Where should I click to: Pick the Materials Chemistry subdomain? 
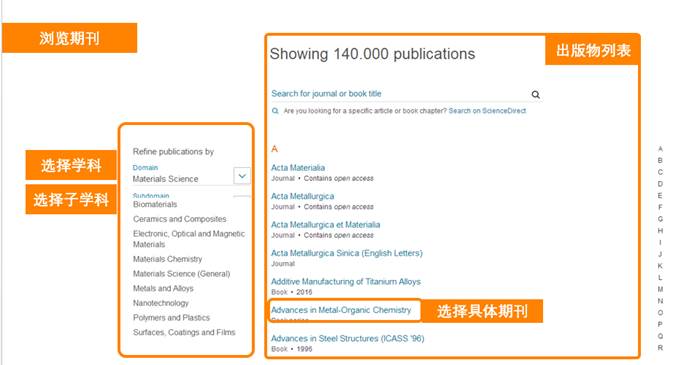click(x=168, y=259)
